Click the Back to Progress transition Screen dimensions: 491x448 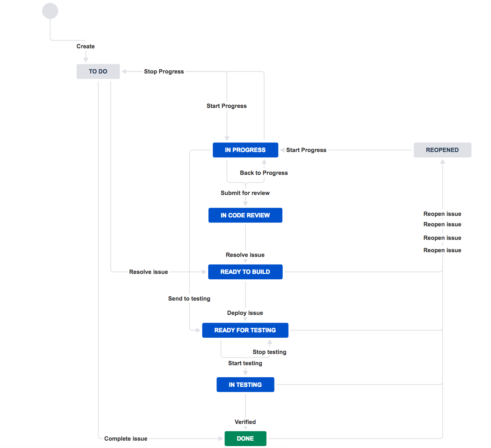point(264,173)
